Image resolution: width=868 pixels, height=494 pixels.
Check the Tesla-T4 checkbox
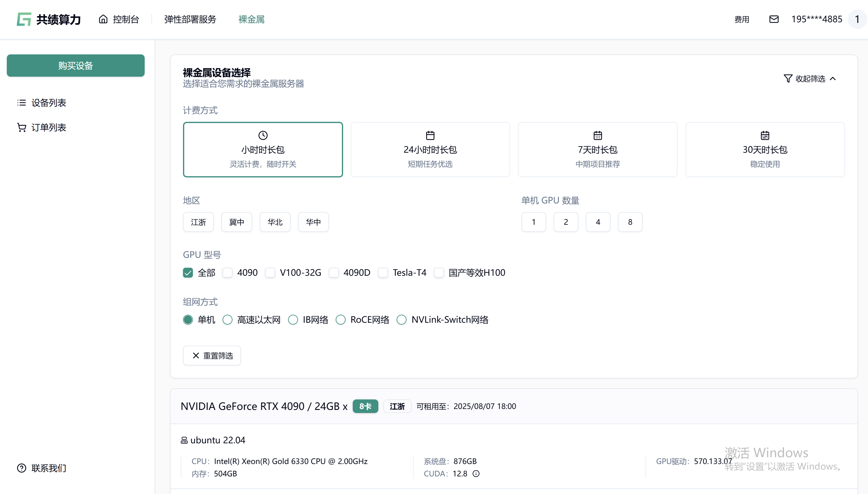(383, 272)
